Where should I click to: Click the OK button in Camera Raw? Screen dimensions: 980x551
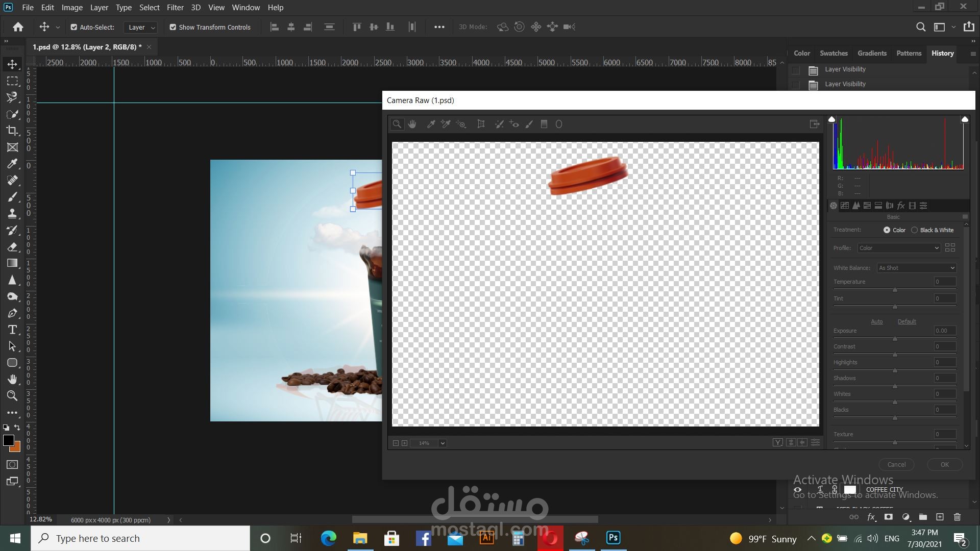(944, 464)
